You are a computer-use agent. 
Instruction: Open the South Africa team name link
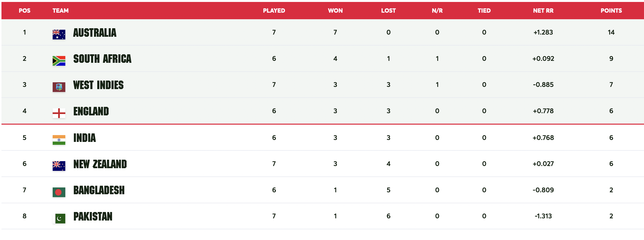[102, 59]
